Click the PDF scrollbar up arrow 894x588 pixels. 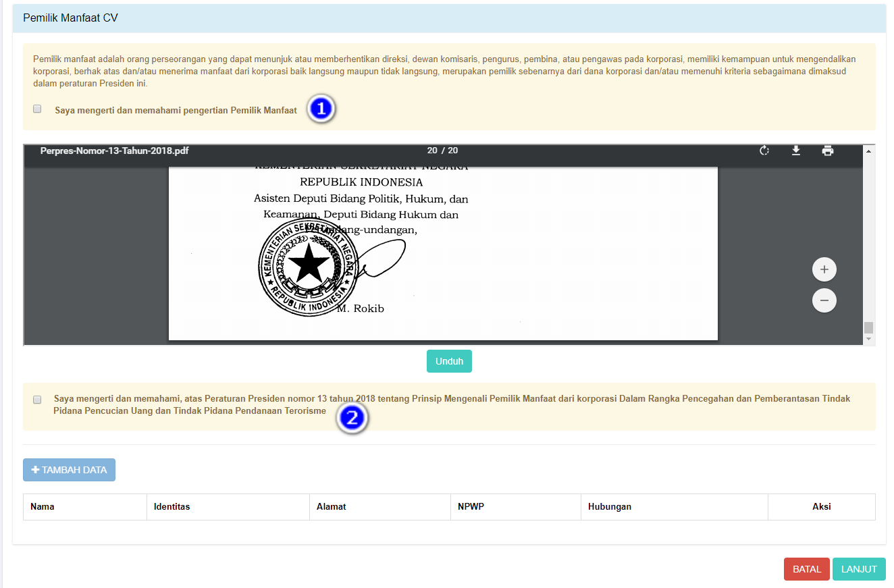click(x=869, y=151)
